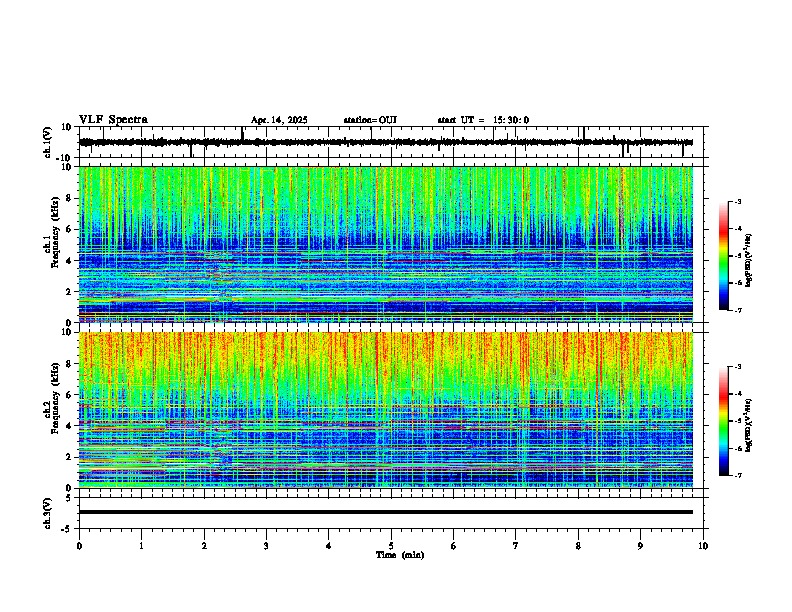This screenshot has width=792, height=612.
Task: Click time axis tick label "4"
Action: tap(329, 546)
